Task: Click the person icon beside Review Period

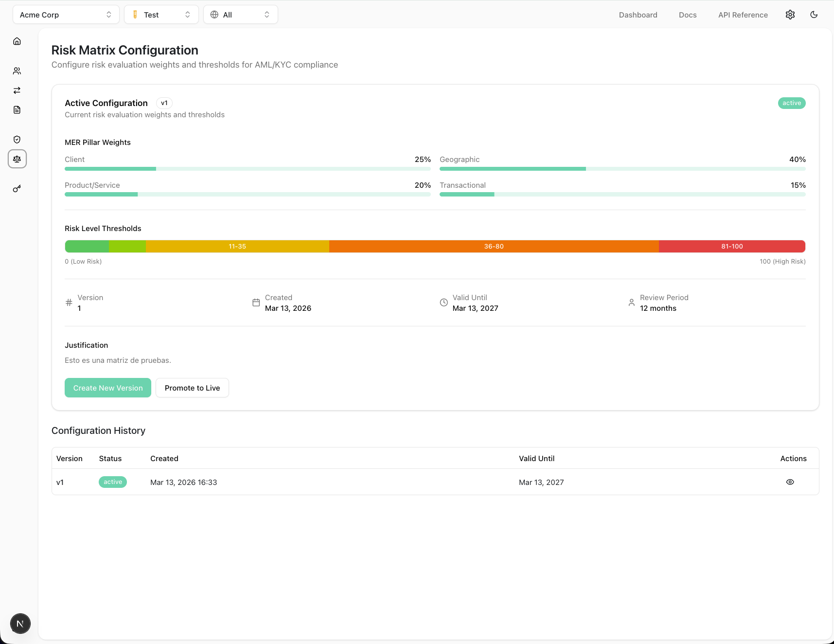Action: pos(631,303)
